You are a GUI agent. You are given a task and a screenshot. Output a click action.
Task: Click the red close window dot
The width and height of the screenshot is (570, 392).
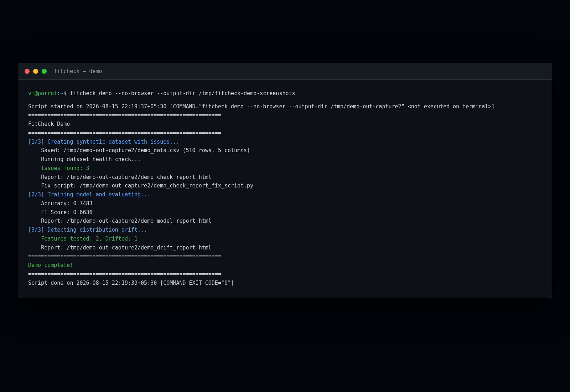tap(27, 71)
